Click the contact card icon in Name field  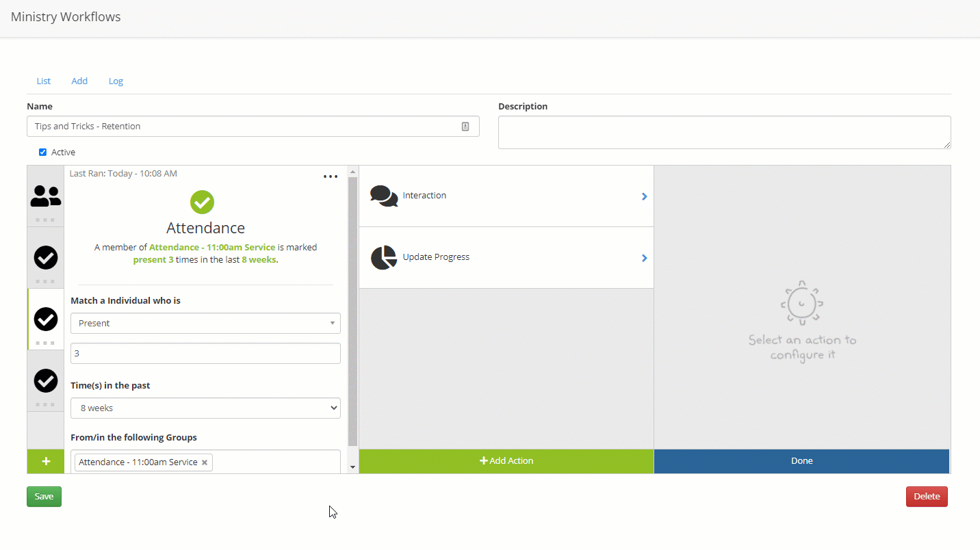[465, 127]
